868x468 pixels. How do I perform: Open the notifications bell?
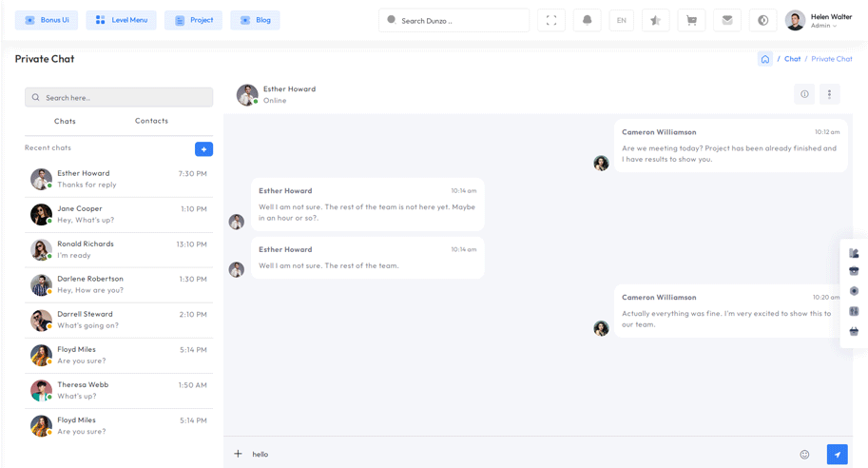pos(587,20)
